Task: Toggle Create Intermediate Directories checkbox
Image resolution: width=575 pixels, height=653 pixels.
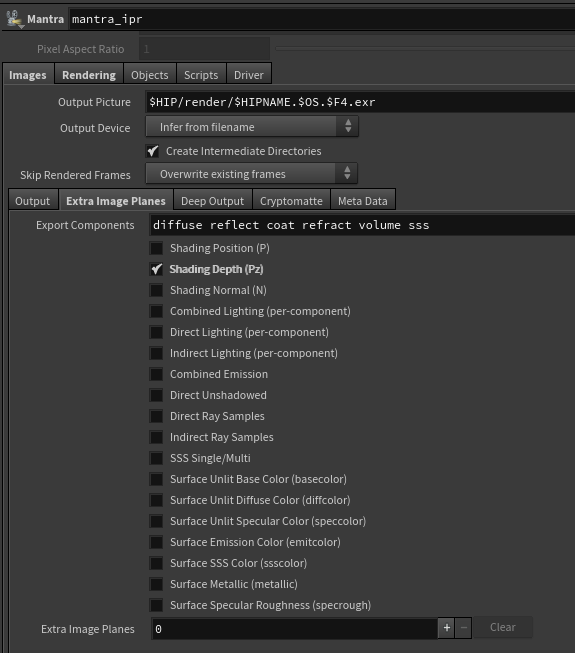Action: coord(153,151)
